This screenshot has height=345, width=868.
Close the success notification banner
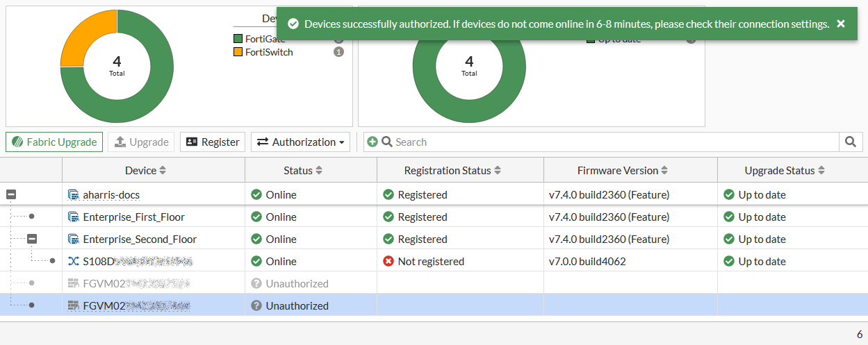(841, 24)
